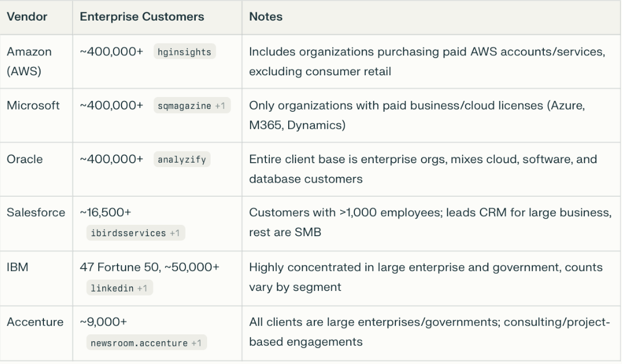Click the Salesforce vendor name
The width and height of the screenshot is (622, 364).
34,212
